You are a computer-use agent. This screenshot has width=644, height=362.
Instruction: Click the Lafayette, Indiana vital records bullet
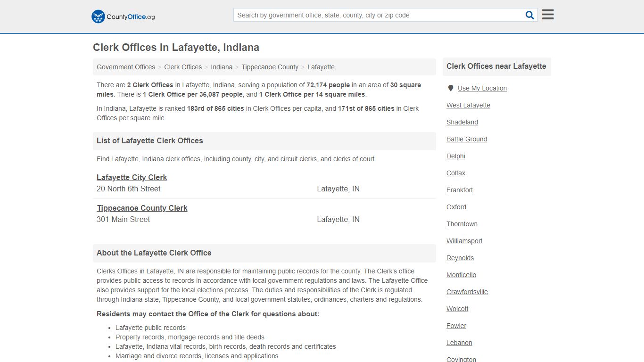226,346
